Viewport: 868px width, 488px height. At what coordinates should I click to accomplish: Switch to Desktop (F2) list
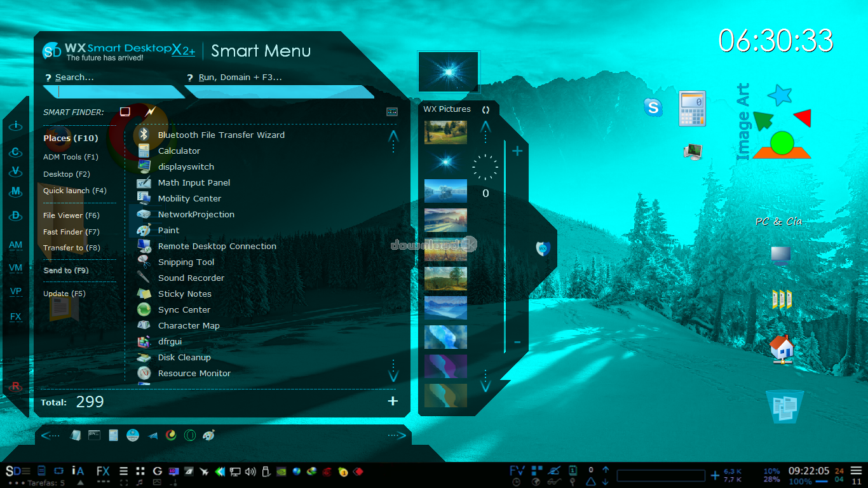[67, 174]
